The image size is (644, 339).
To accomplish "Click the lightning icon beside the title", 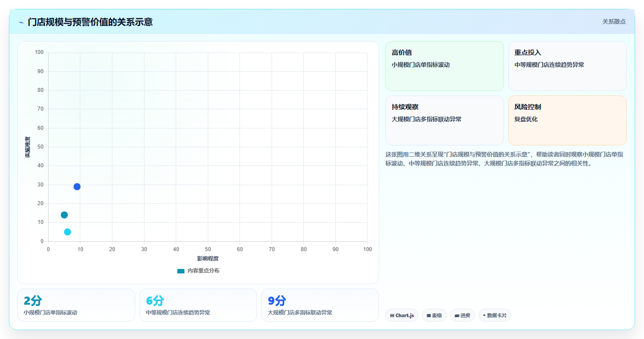I will click(x=21, y=22).
